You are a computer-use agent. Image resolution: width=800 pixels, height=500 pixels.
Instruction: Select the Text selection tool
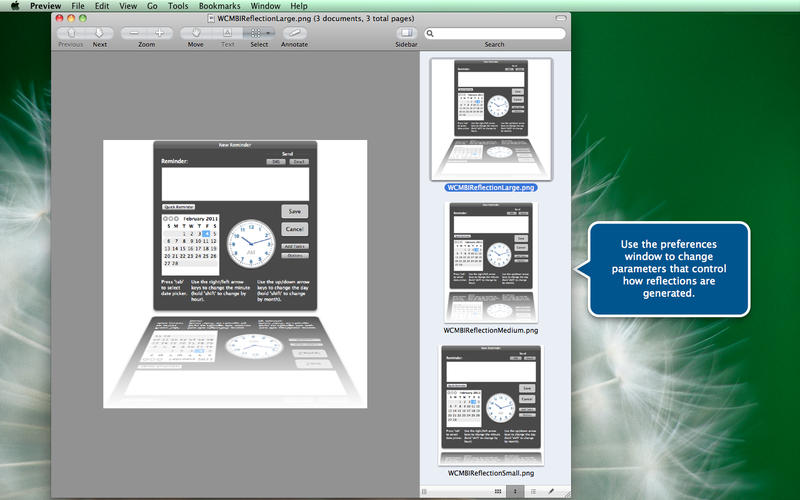(x=227, y=33)
